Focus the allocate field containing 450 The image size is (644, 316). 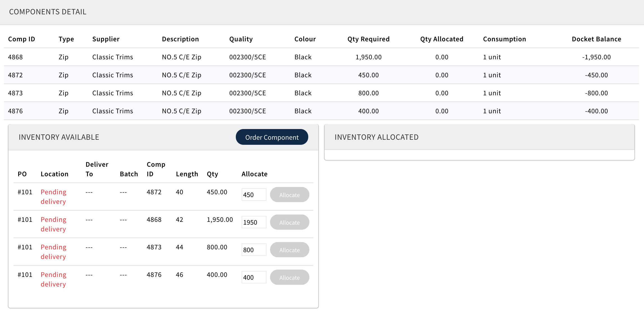pyautogui.click(x=254, y=195)
